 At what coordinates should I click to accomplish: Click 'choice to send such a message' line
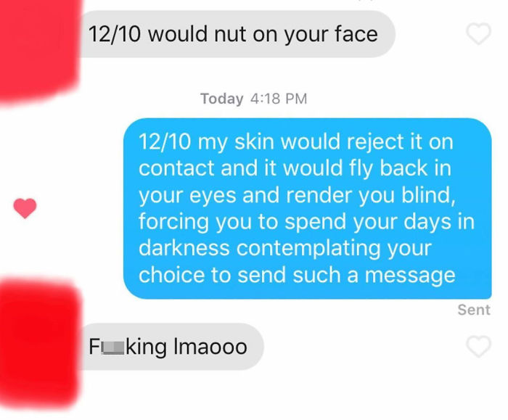[x=297, y=275]
